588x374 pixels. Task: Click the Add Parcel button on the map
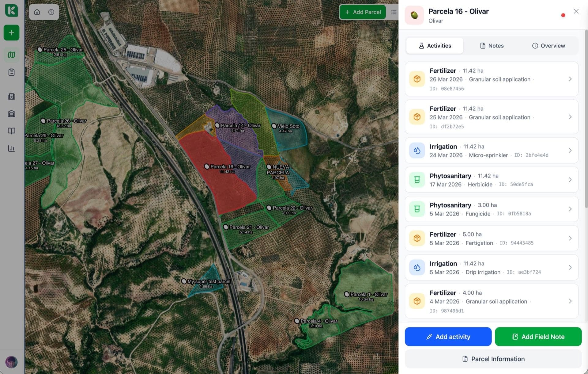tap(363, 12)
